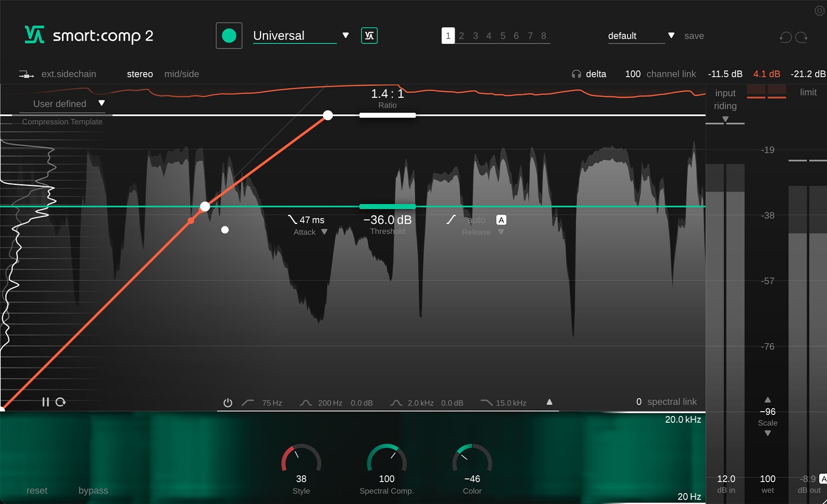Image resolution: width=827 pixels, height=504 pixels.
Task: Toggle input riding
Action: tap(725, 99)
